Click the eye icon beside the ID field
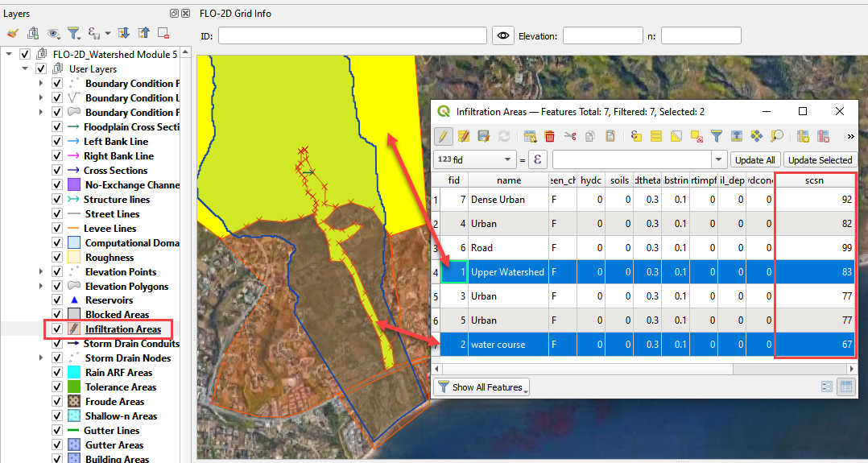The image size is (868, 463). coord(504,35)
